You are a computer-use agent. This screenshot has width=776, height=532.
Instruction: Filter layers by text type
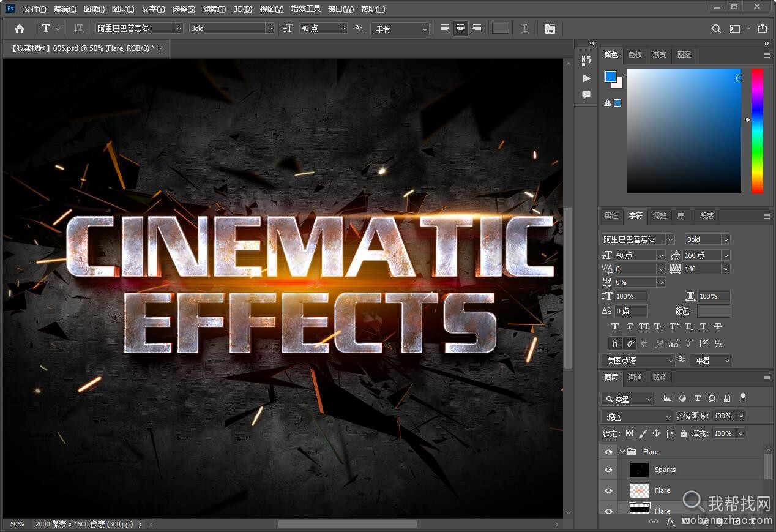coord(697,399)
